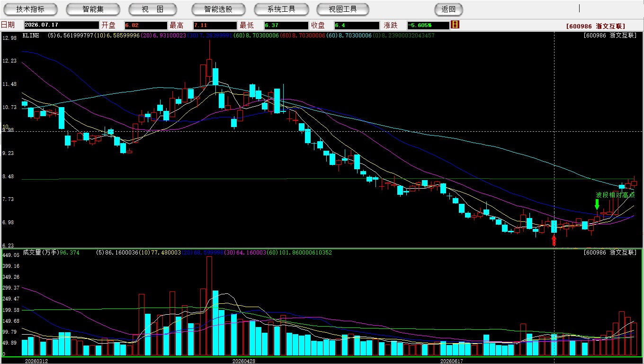
Task: Click the 20260312 date label on axis
Action: click(36, 361)
